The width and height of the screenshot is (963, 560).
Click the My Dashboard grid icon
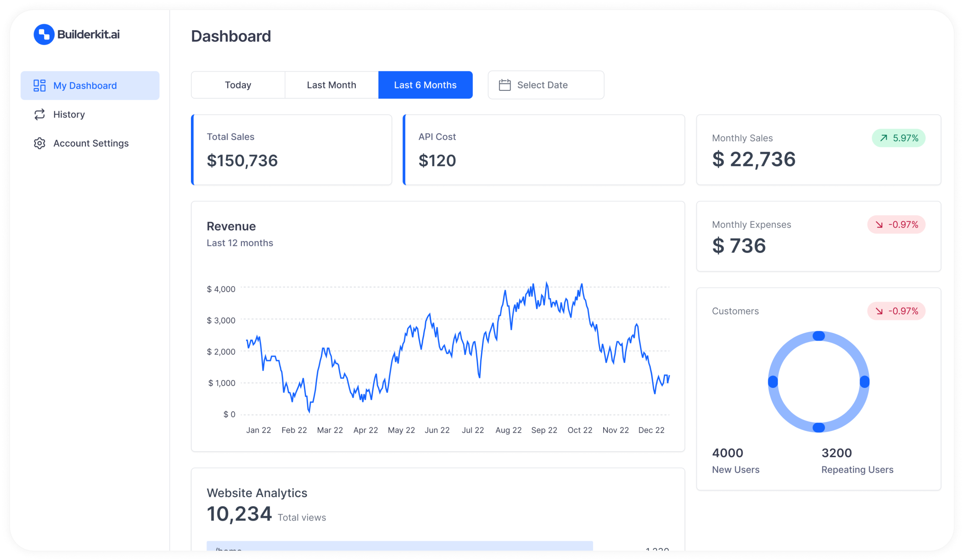coord(39,85)
